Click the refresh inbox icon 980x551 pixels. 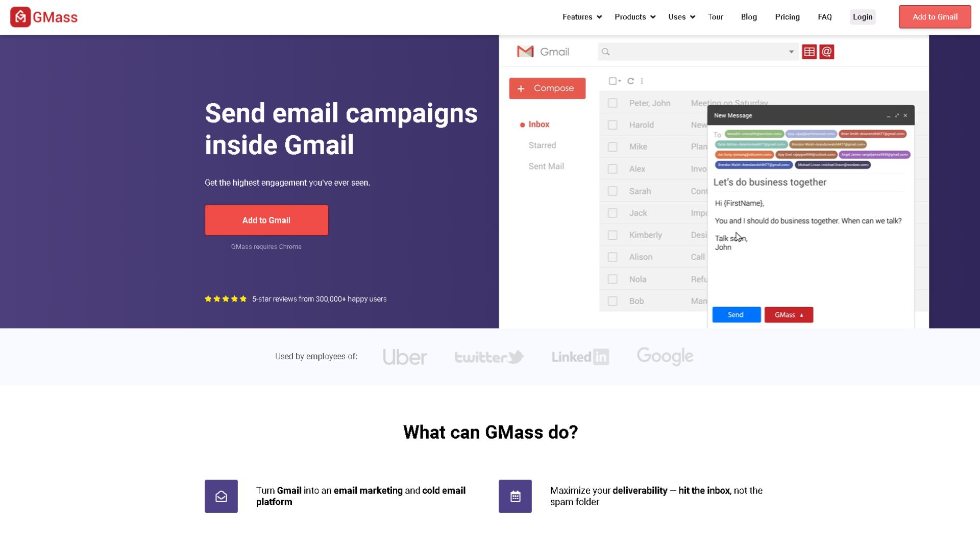coord(630,81)
